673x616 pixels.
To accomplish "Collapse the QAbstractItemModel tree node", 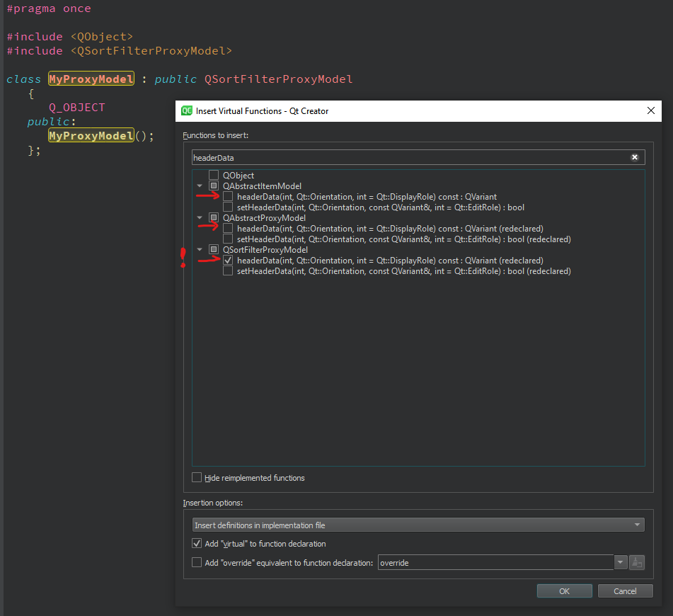I will [200, 186].
